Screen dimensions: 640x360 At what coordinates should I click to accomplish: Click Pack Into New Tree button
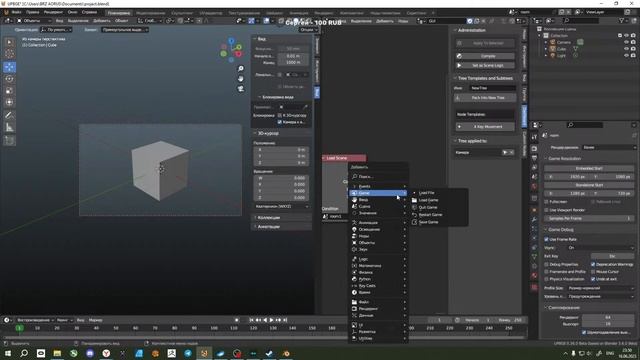485,98
